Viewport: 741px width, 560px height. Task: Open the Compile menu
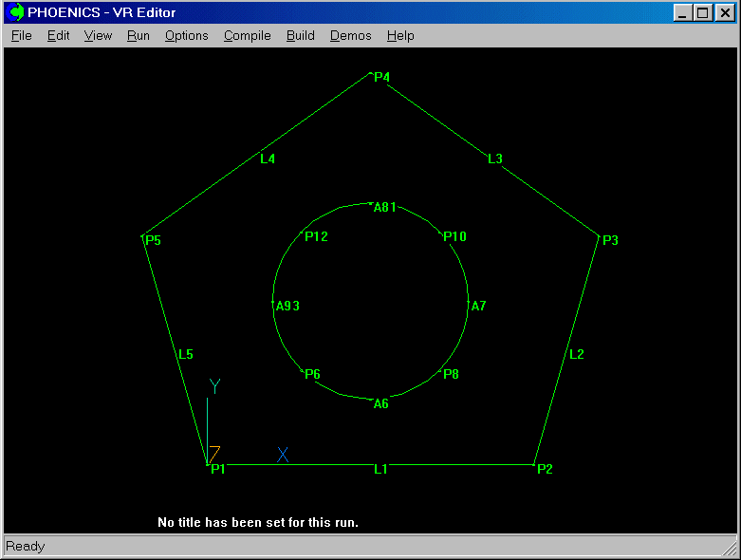pos(247,35)
